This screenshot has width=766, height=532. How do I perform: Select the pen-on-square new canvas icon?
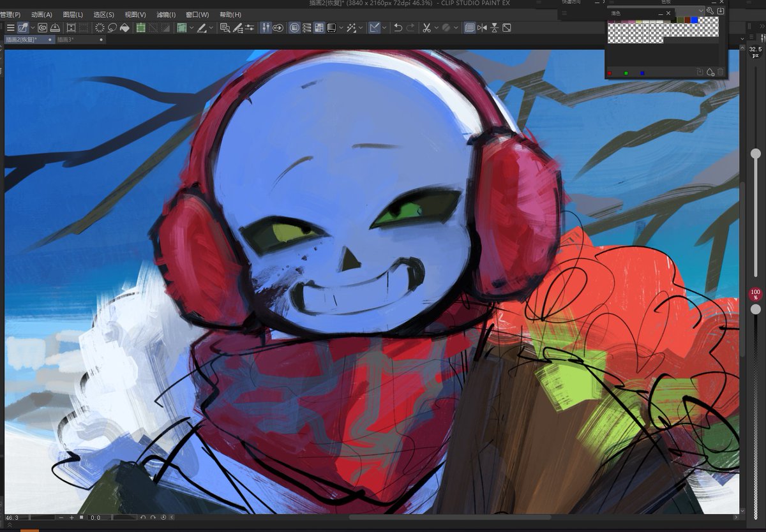point(23,27)
